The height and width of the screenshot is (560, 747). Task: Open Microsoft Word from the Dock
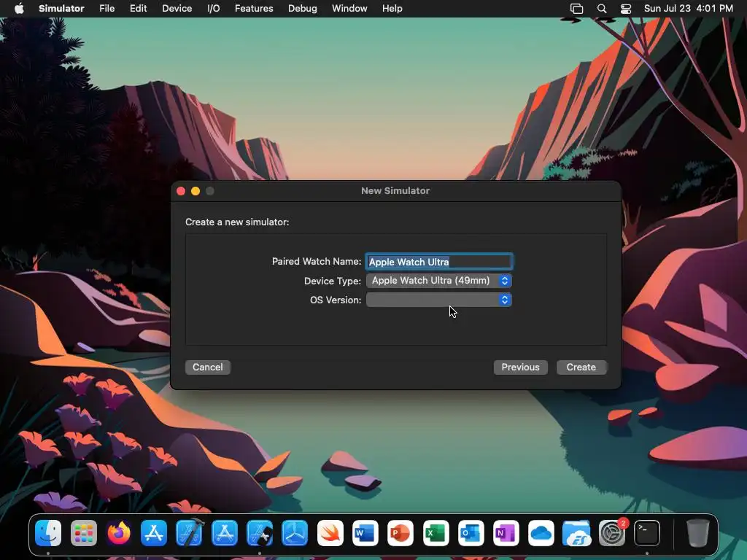(365, 533)
